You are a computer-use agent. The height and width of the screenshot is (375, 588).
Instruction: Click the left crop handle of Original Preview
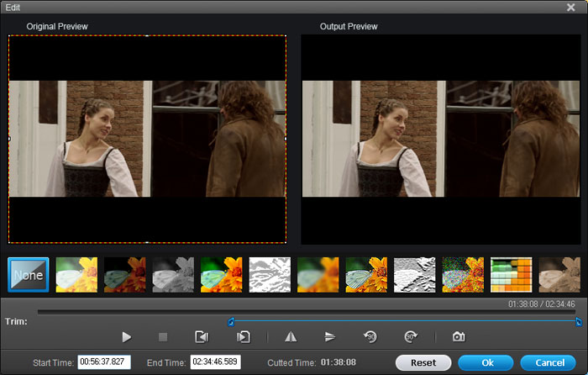9,139
